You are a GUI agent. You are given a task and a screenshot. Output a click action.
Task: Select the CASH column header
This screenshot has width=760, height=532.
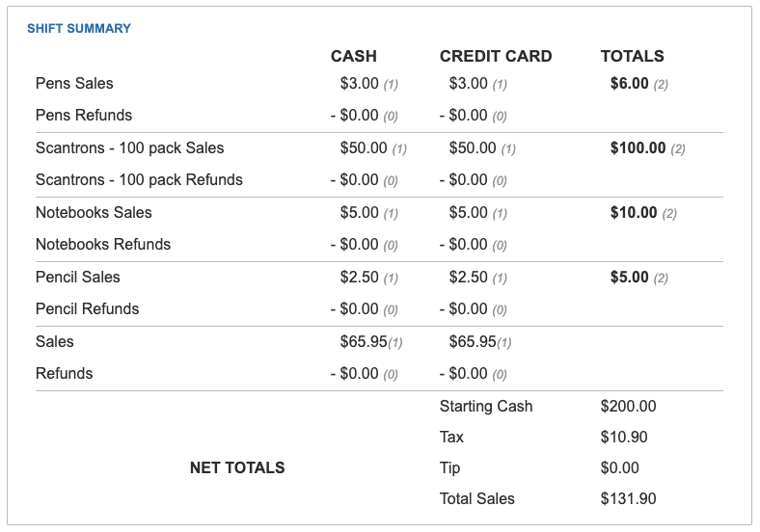[353, 56]
